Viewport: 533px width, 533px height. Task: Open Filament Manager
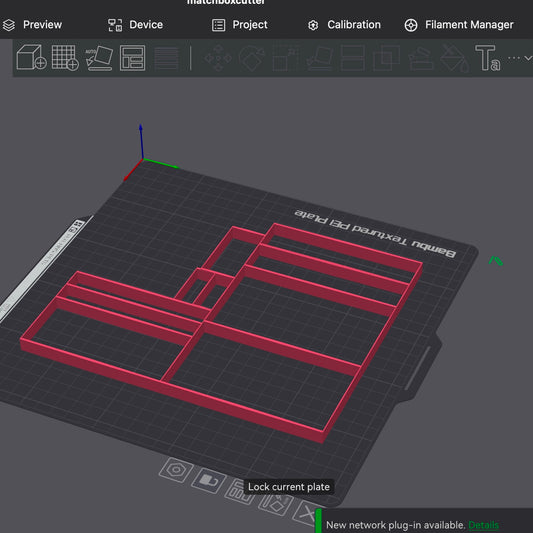pyautogui.click(x=459, y=25)
